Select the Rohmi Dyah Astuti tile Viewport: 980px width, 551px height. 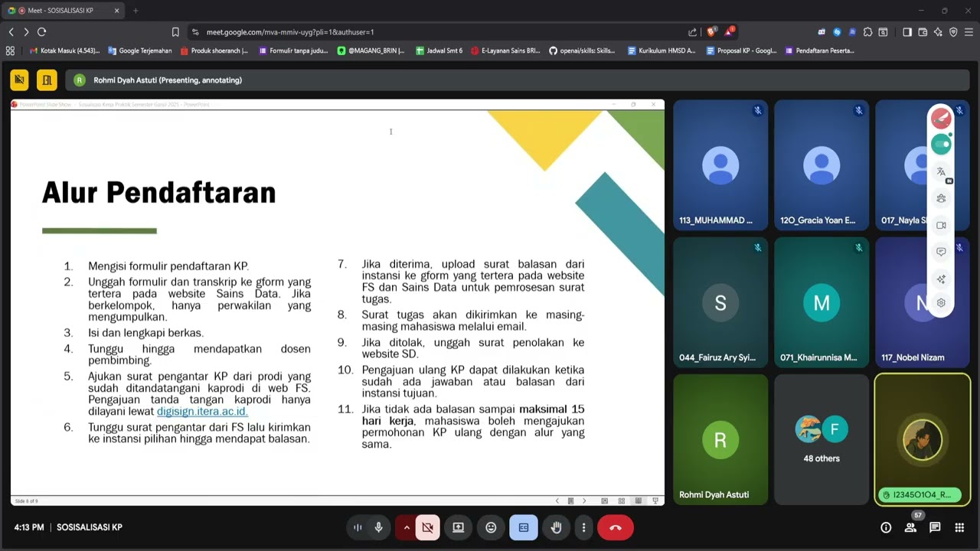click(x=720, y=439)
